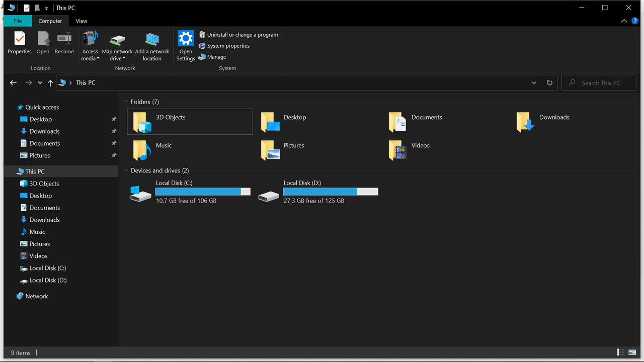Open pinned Desktop under Quick access
Image resolution: width=644 pixels, height=362 pixels.
click(x=41, y=119)
